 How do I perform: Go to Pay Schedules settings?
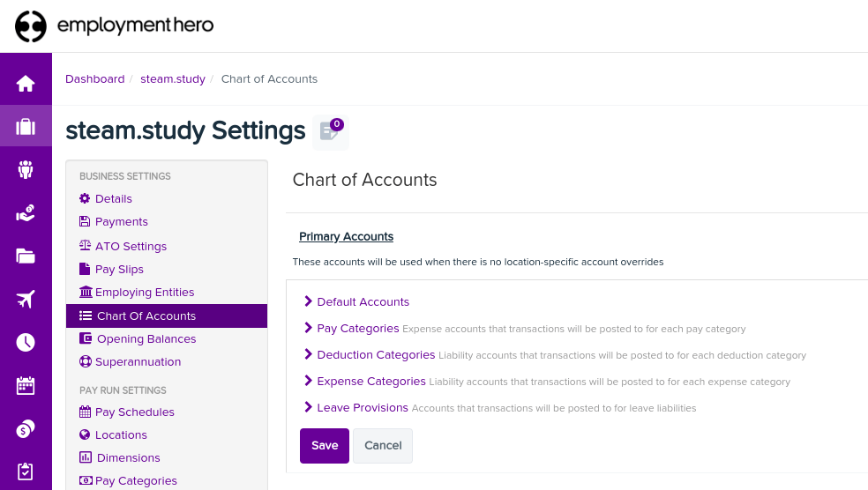point(134,412)
